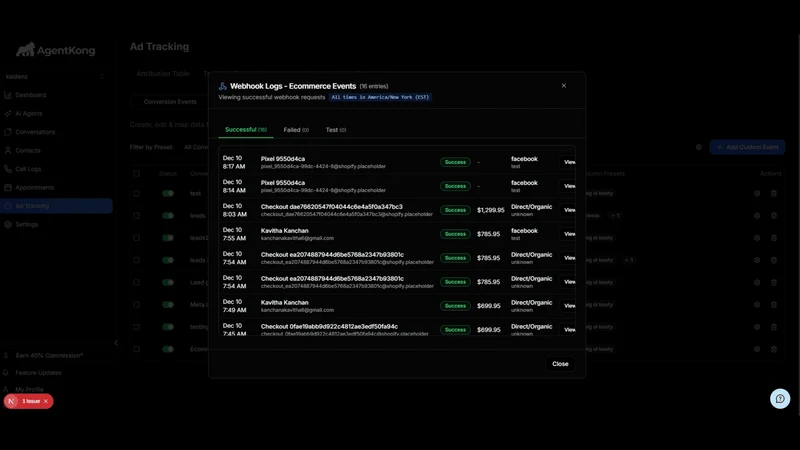Delete the 'Meta' row with trash icon
This screenshot has height=450, width=800.
(x=774, y=305)
